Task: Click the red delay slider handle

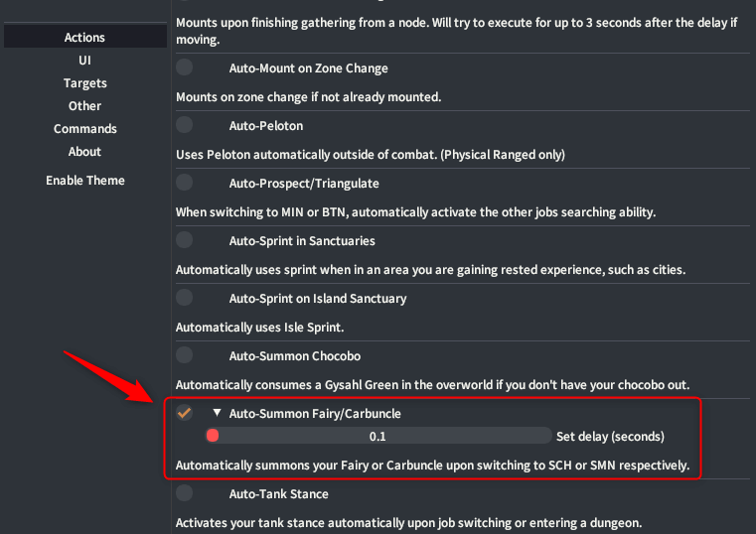Action: (212, 436)
